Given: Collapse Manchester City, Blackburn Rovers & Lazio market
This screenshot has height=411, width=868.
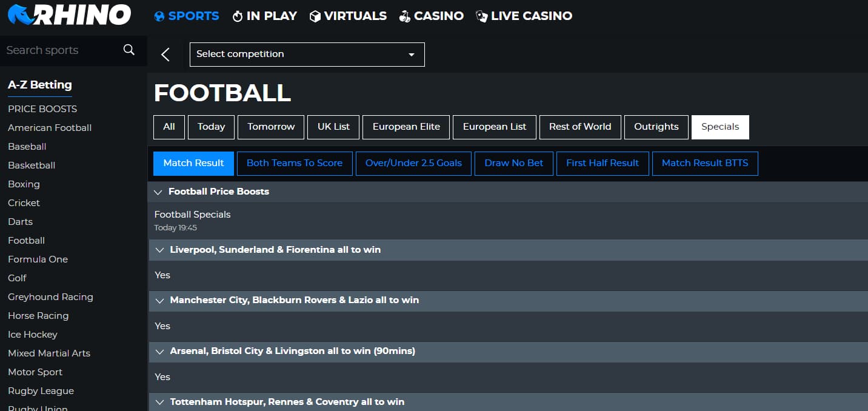Looking at the screenshot, I should point(160,300).
